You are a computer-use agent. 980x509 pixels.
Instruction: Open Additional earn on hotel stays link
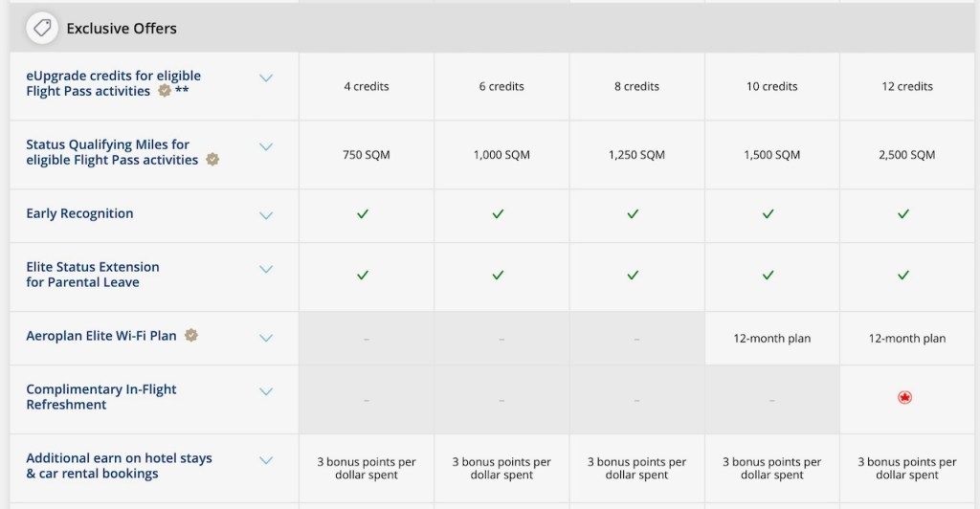(x=119, y=466)
